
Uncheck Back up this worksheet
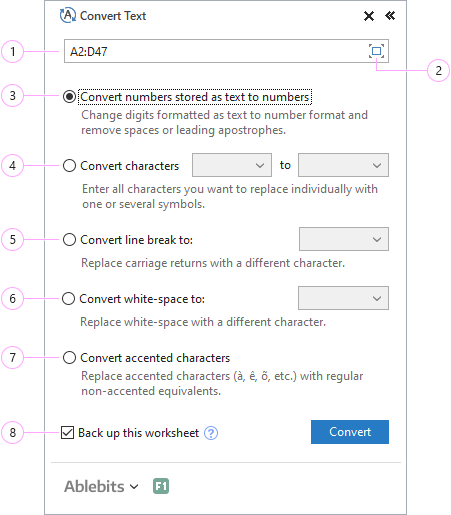pos(67,433)
